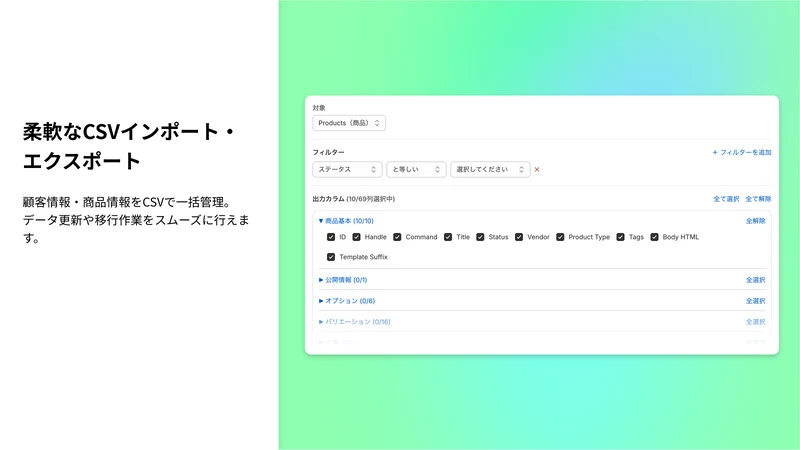Uncheck the Command checkbox
This screenshot has width=800, height=450.
tap(397, 237)
